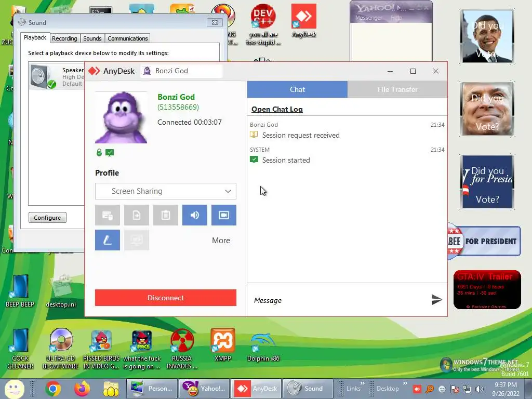Click the Start button smiley orb
The image size is (532, 399).
(14, 389)
